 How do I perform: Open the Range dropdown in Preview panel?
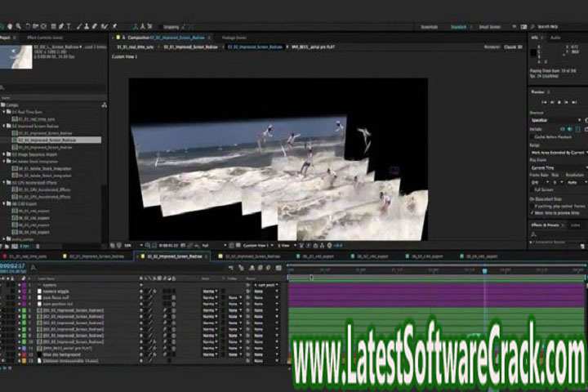tap(555, 152)
